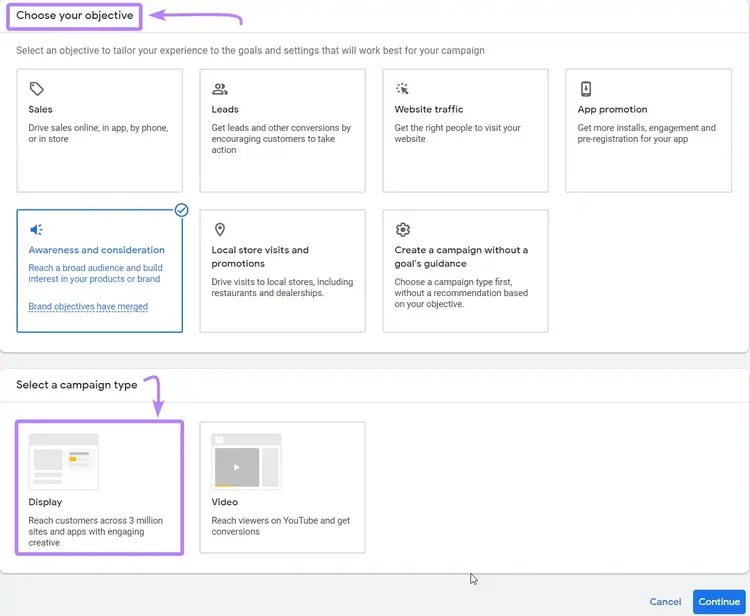Click the Display campaign thumbnail image
This screenshot has height=616, width=750.
64,462
